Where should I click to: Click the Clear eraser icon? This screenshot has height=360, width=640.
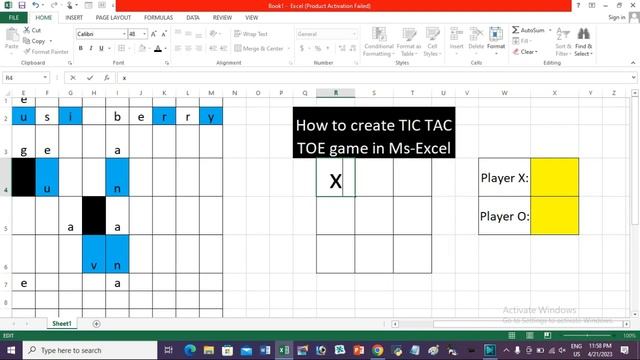(x=516, y=52)
